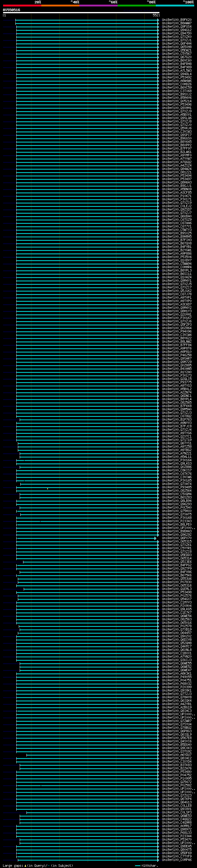Select hit UniRef100_C6TK76
Image resolution: width=197 pixels, height=868 pixels.
point(176,474)
